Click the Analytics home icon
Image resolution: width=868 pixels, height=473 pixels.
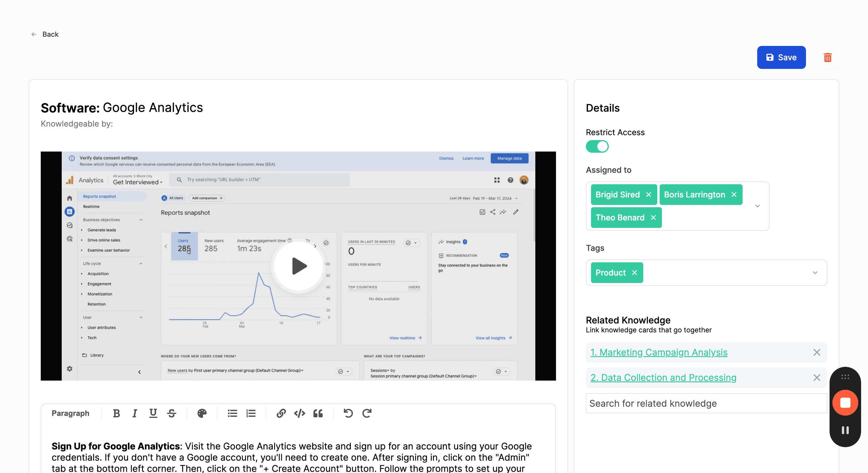(x=69, y=198)
